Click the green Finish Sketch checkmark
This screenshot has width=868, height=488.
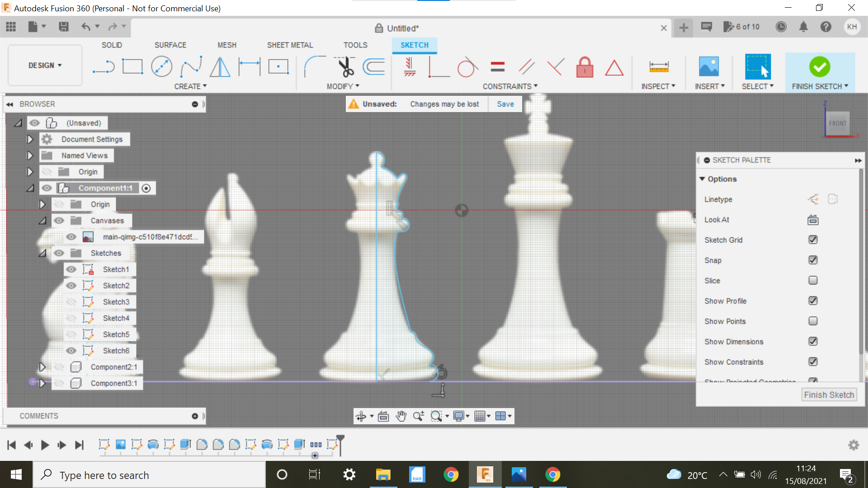click(820, 67)
